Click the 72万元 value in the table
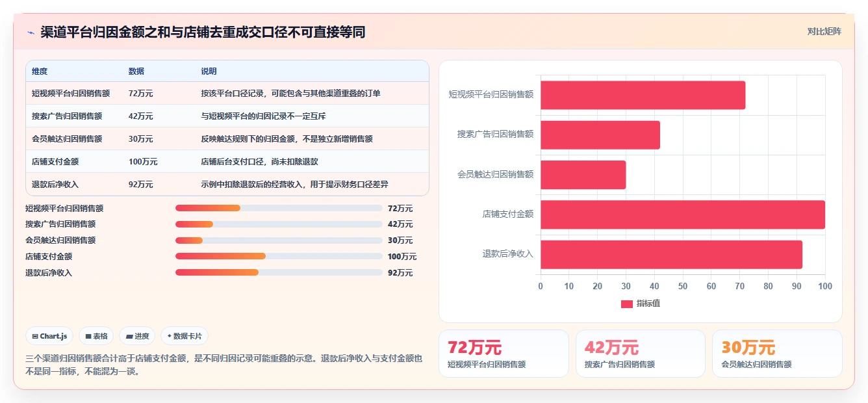This screenshot has height=403, width=868. click(141, 94)
